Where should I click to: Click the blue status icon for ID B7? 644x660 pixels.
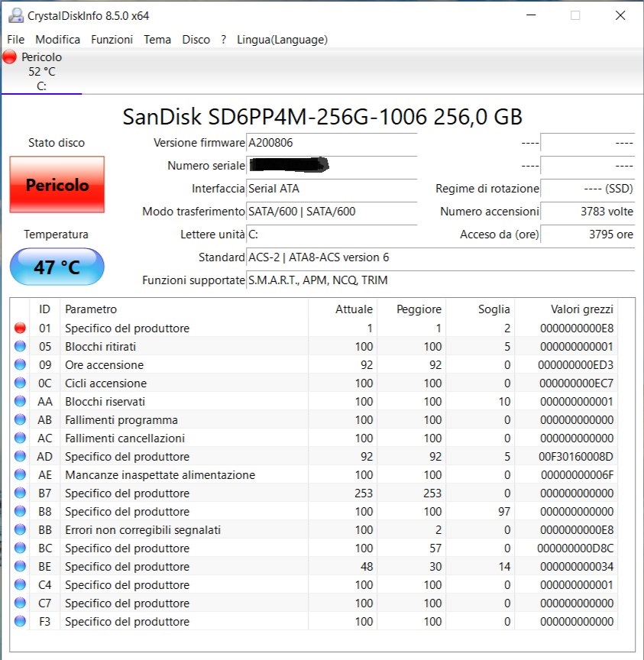click(20, 493)
